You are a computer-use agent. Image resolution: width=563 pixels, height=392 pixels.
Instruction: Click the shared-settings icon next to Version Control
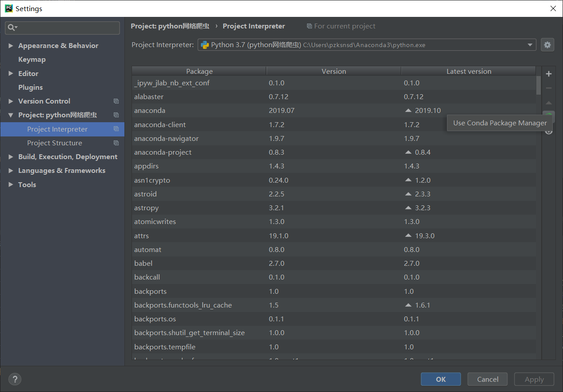point(116,101)
